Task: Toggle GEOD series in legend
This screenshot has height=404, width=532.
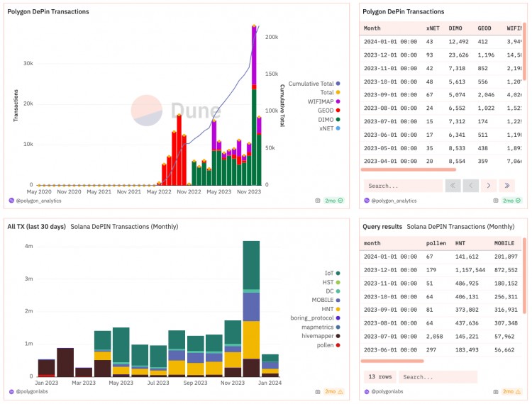Action: pyautogui.click(x=328, y=110)
